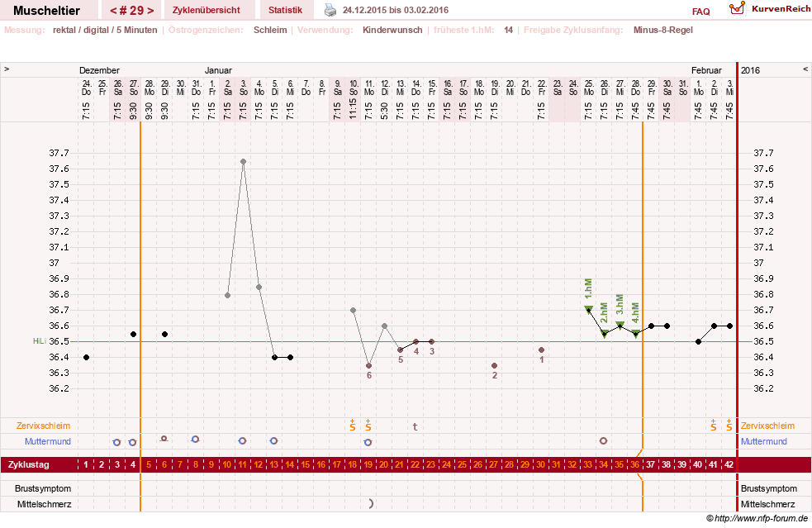812x528 pixels.
Task: Click the 1.hM green triangle marker
Action: coord(588,309)
